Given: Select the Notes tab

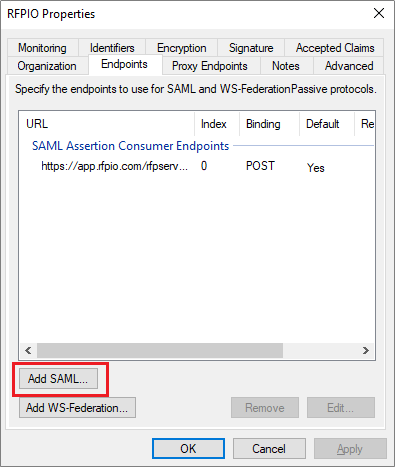Looking at the screenshot, I should (x=286, y=66).
